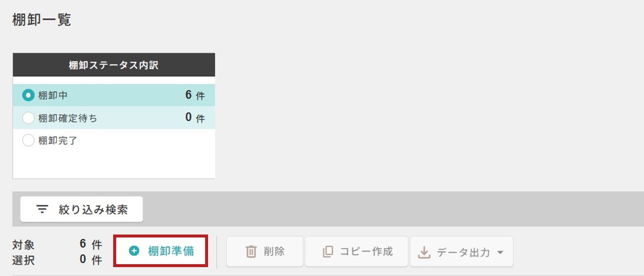644x276 pixels.
Task: Click the 削除 button
Action: click(265, 251)
